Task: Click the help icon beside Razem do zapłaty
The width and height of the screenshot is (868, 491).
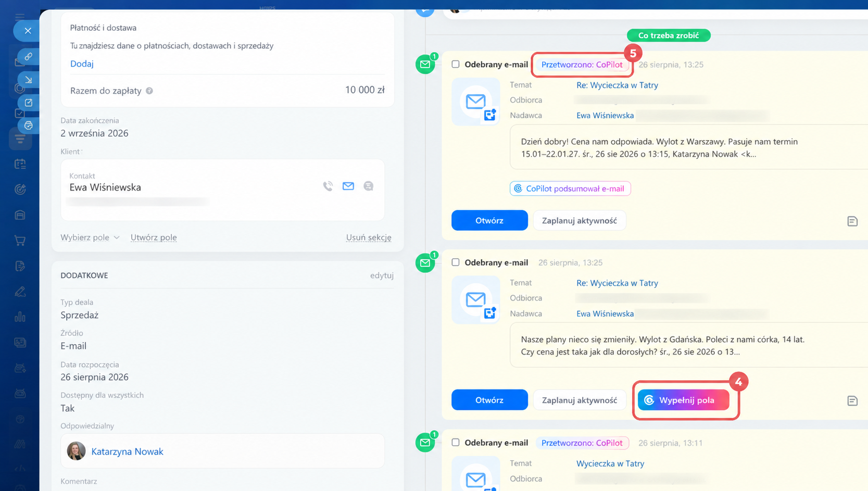Action: coord(149,91)
